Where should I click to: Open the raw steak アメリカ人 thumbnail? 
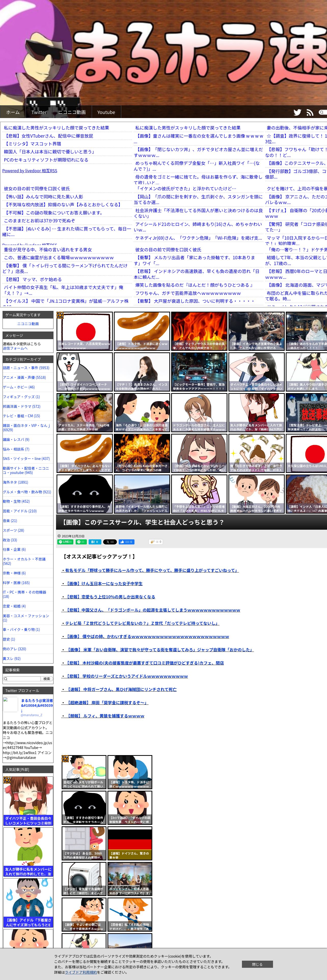[x=85, y=413]
